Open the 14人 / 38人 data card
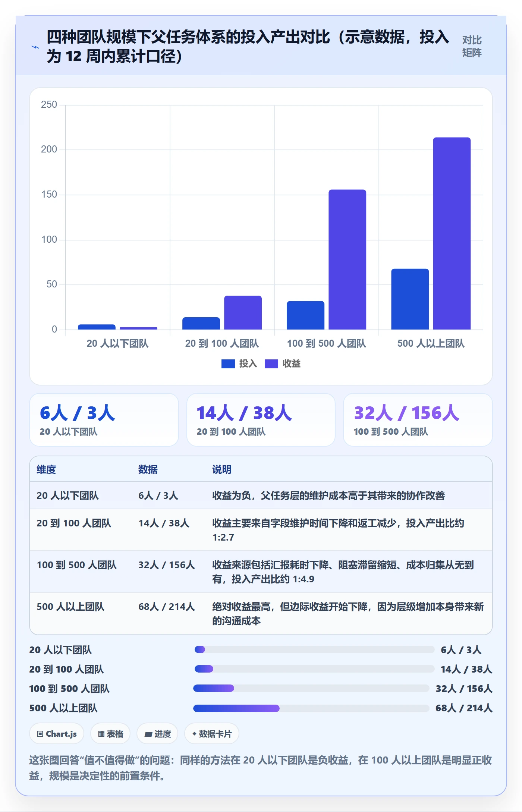The height and width of the screenshot is (812, 522). coord(261,420)
